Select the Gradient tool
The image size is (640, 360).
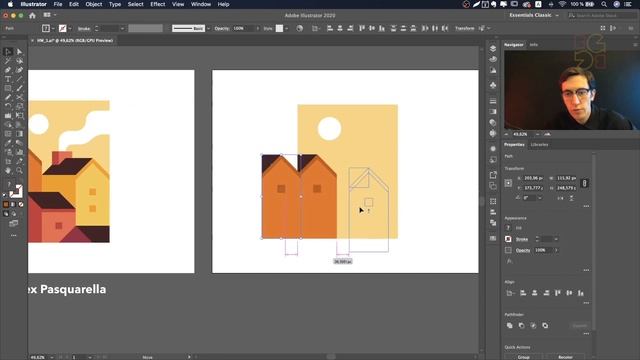click(x=19, y=134)
